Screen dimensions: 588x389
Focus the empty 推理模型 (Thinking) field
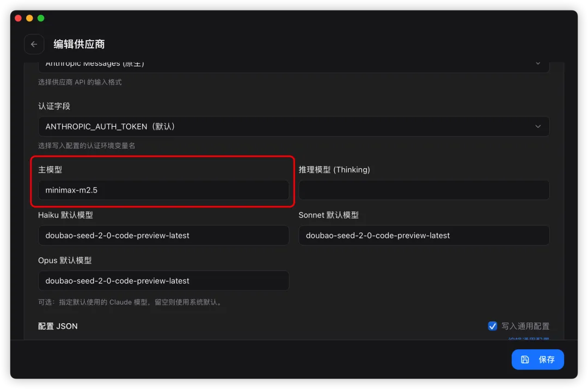coord(424,190)
